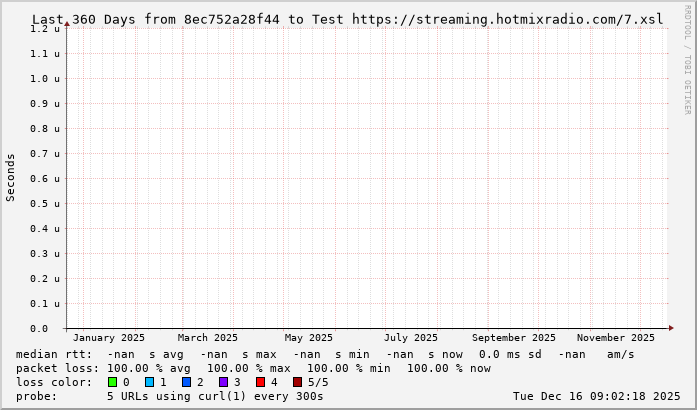Click the timestamp Tue Dec 16 09:02:18 2025

pyautogui.click(x=596, y=396)
